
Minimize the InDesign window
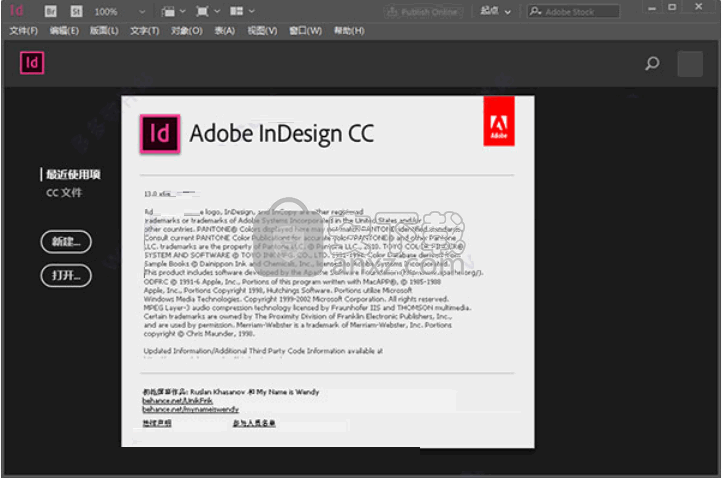coord(652,8)
